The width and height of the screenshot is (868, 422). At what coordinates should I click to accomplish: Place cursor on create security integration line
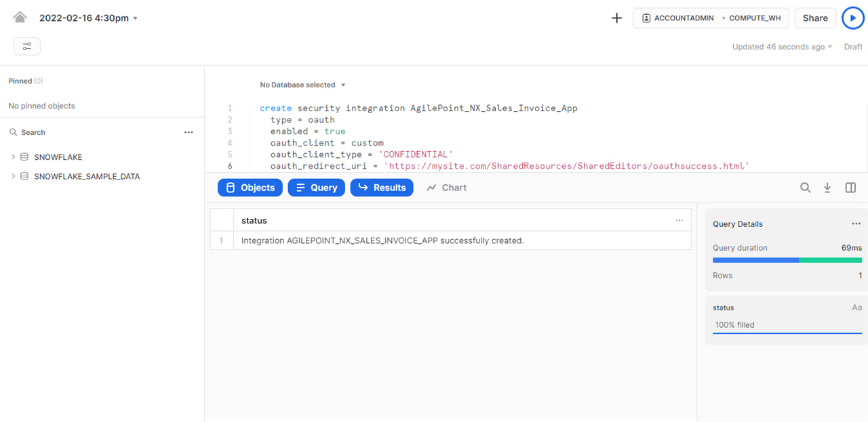[418, 108]
